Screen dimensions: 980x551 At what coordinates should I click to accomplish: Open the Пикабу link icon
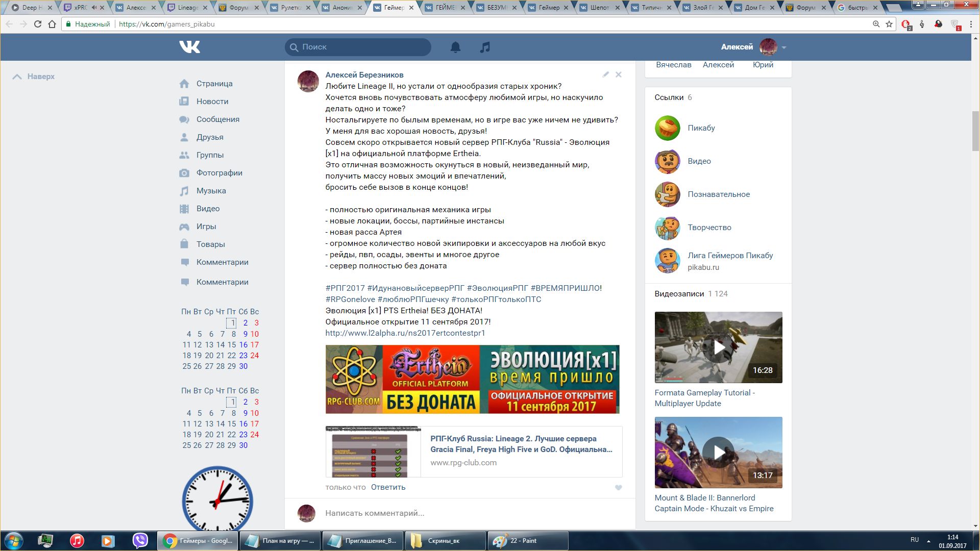tap(668, 128)
